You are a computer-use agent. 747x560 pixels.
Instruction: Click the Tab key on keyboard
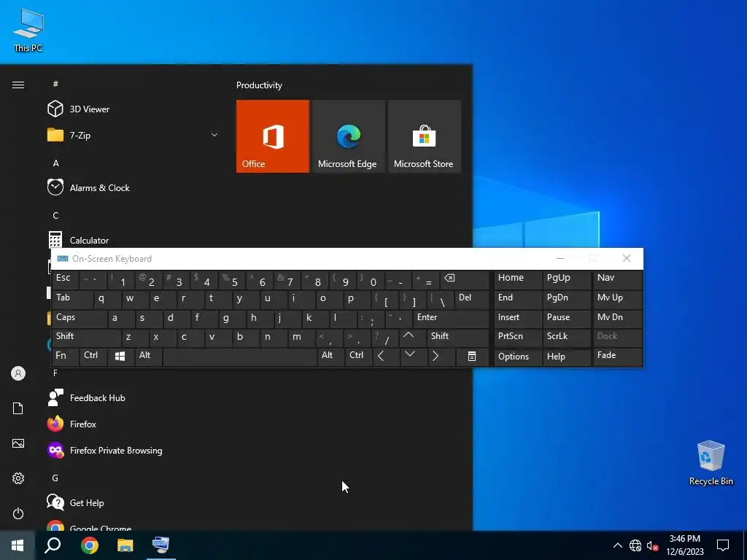point(72,299)
